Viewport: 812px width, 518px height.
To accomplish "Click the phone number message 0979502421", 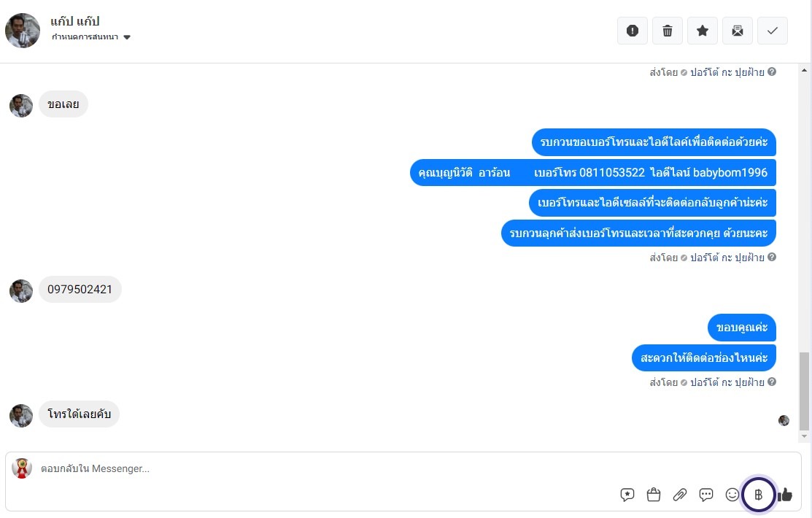I will (x=80, y=290).
